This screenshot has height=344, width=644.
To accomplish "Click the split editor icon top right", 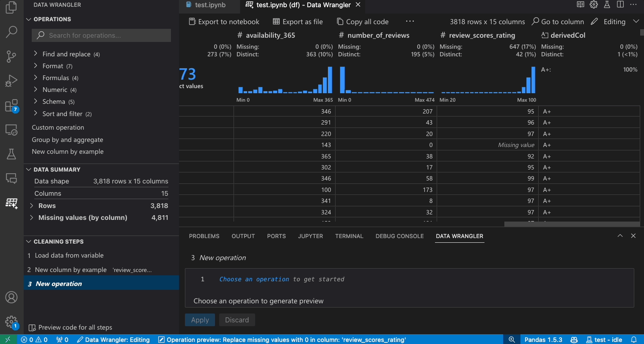I will click(x=620, y=5).
